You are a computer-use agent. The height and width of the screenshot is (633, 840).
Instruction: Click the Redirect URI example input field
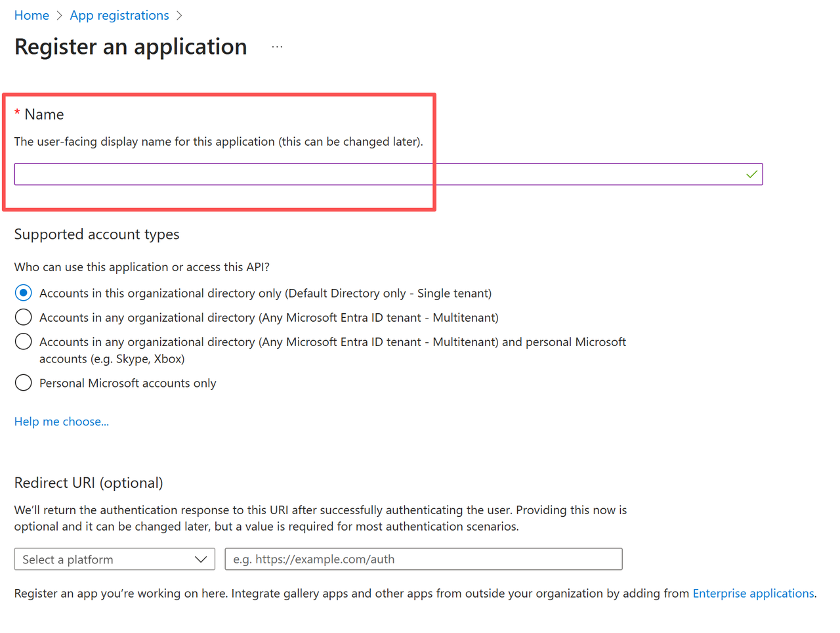(423, 559)
